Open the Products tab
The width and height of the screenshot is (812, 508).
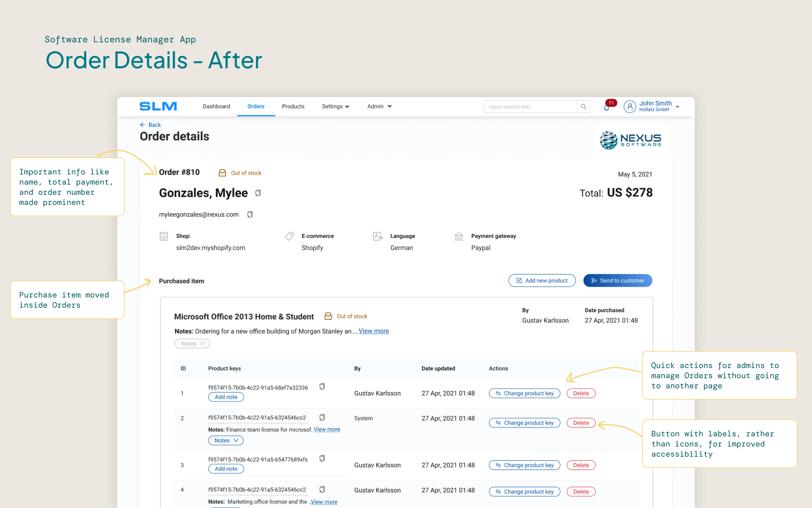tap(293, 106)
